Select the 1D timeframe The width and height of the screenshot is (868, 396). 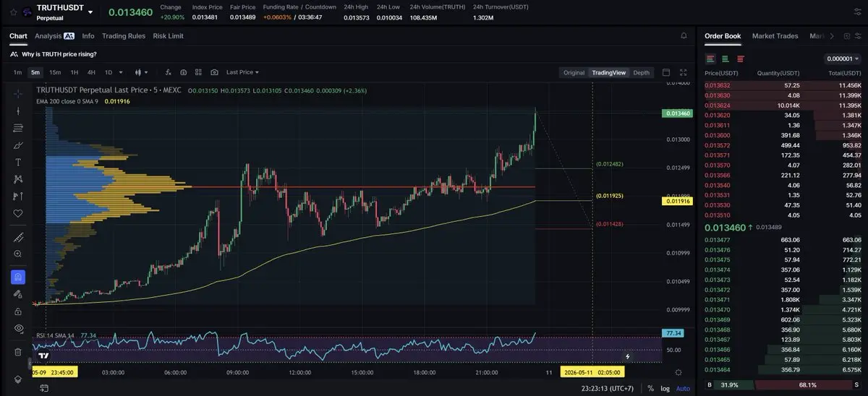tap(109, 72)
